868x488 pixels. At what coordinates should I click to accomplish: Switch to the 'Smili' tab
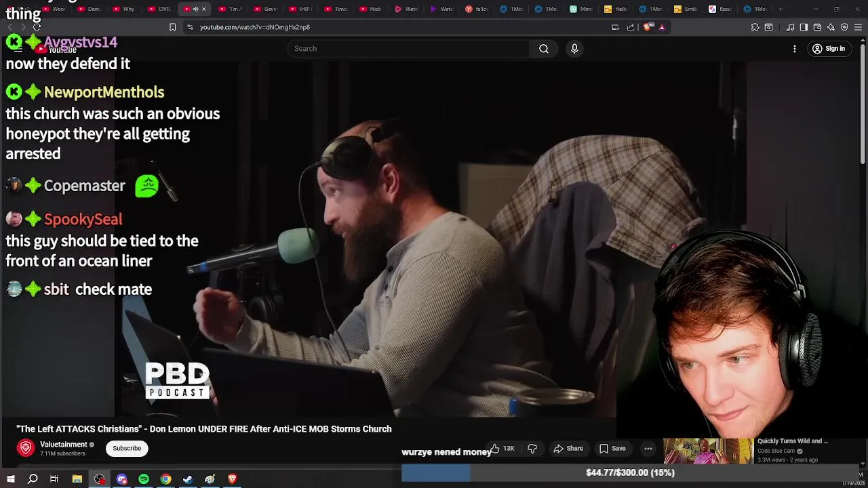tap(685, 9)
